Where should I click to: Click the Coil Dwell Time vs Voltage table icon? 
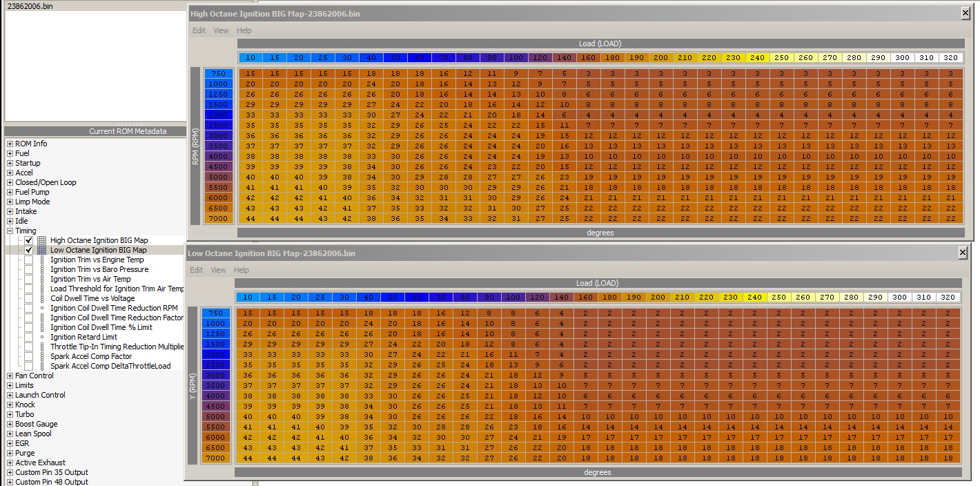pyautogui.click(x=43, y=298)
